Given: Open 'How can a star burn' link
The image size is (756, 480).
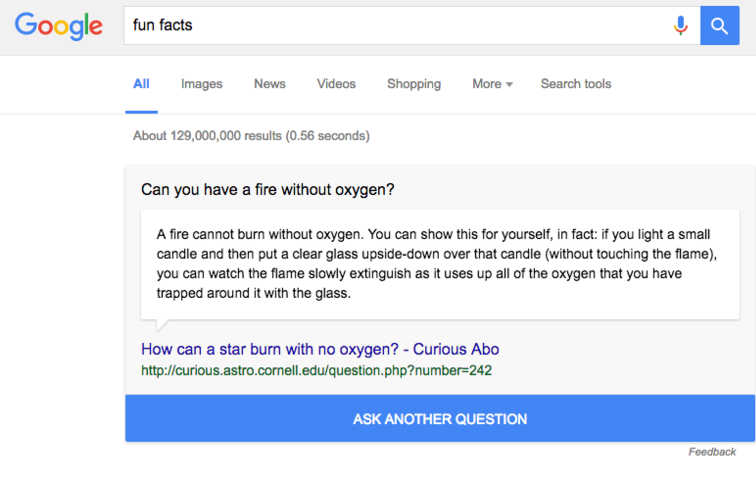Looking at the screenshot, I should click(320, 350).
